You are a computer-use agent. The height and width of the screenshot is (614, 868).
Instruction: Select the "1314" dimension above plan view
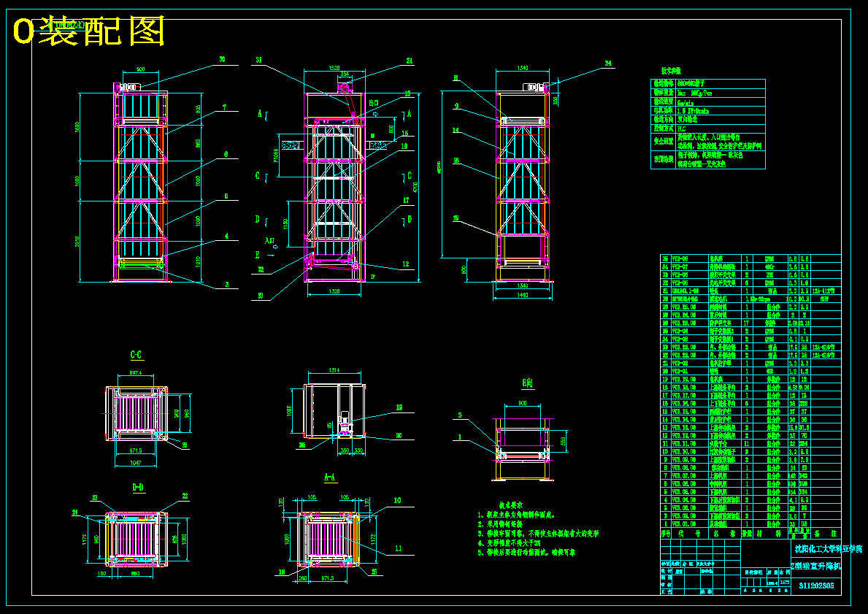click(334, 370)
